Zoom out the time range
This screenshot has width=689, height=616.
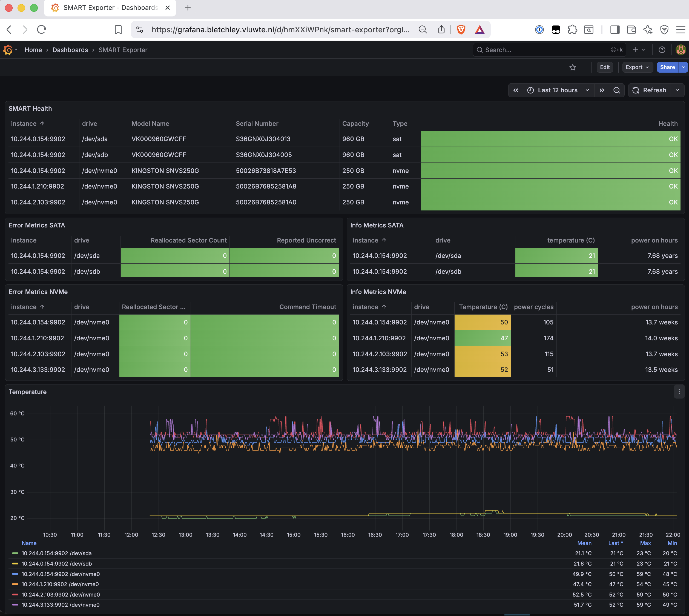(x=617, y=90)
